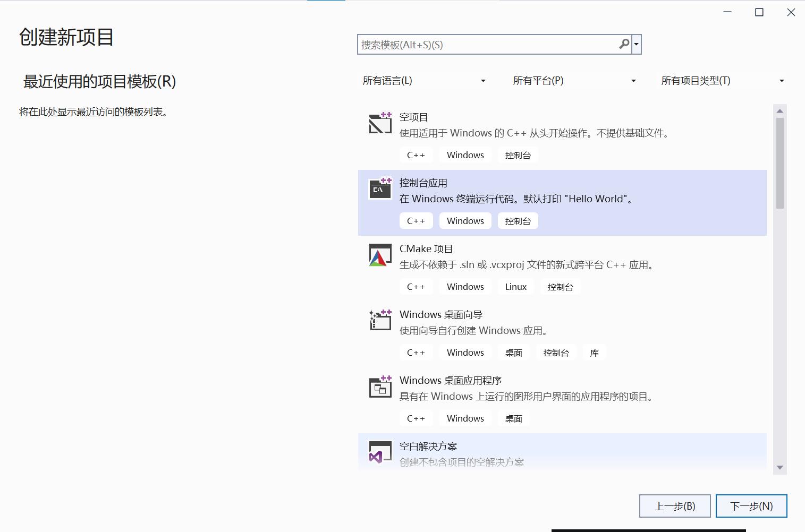Close the 创建新项目 dialog
Viewport: 805px width, 532px height.
[791, 12]
